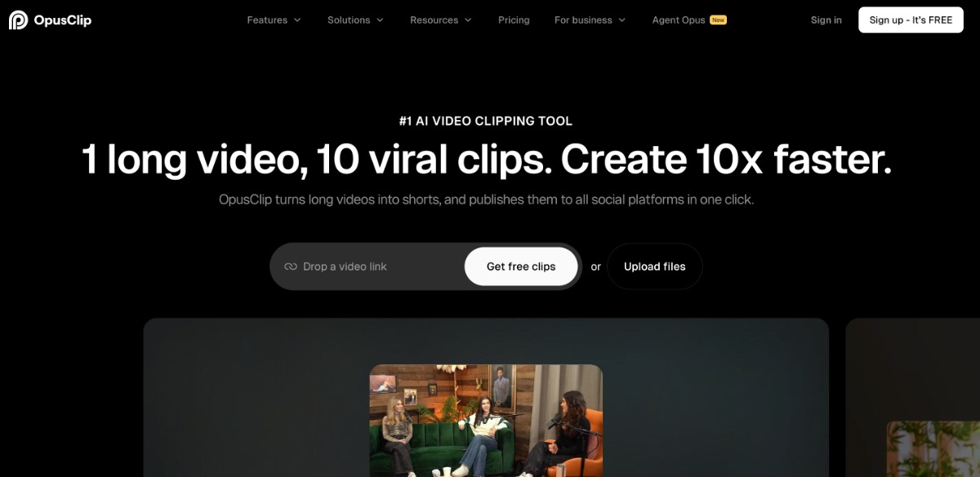Expand the Resources dropdown chevron
This screenshot has width=980, height=477.
coord(468,20)
